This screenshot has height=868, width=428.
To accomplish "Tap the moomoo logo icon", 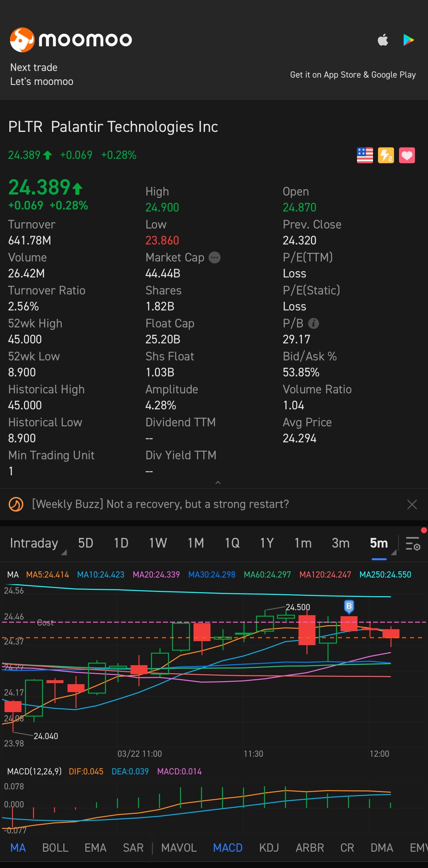I will click(x=22, y=40).
